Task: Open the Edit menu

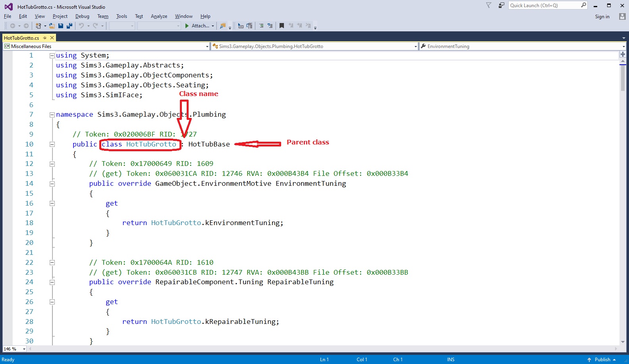Action: (23, 16)
